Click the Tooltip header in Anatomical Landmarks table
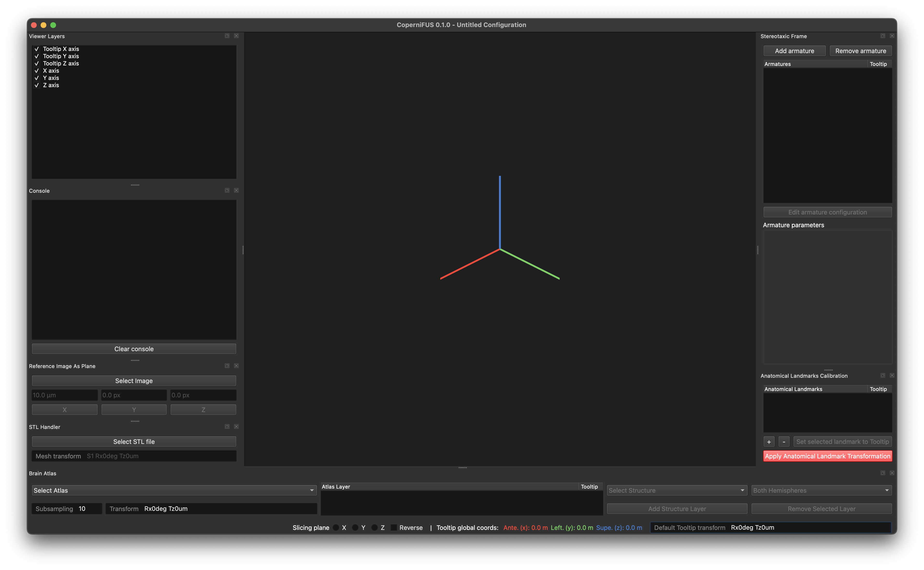Screen dimensions: 924x570 click(880, 389)
